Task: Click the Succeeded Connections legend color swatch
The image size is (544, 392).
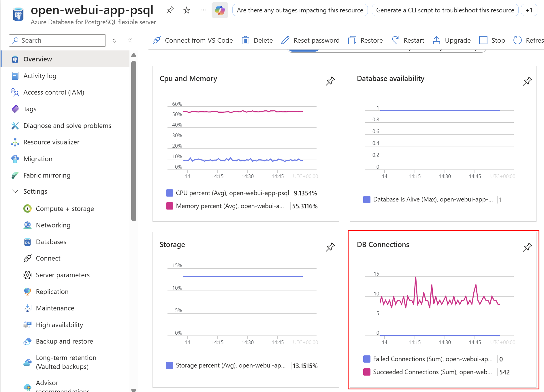Action: [367, 372]
